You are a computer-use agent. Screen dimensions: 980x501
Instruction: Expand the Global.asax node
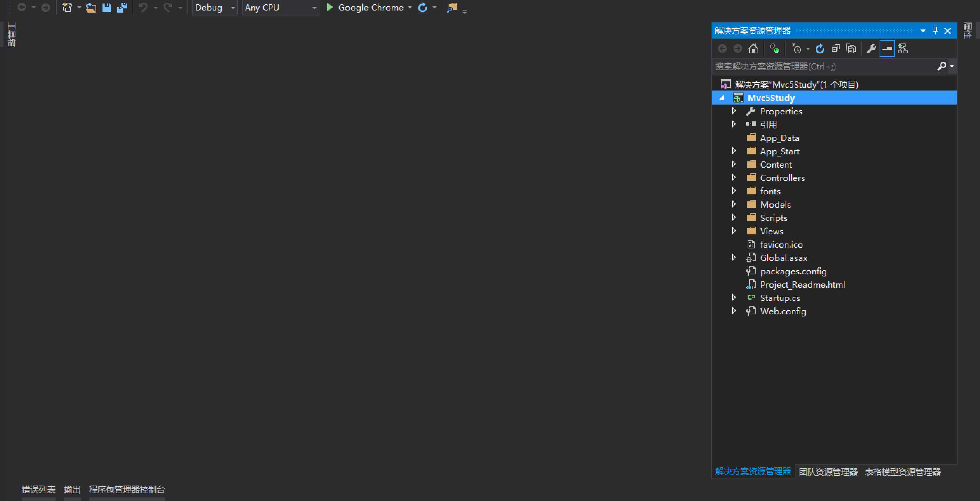click(x=734, y=258)
